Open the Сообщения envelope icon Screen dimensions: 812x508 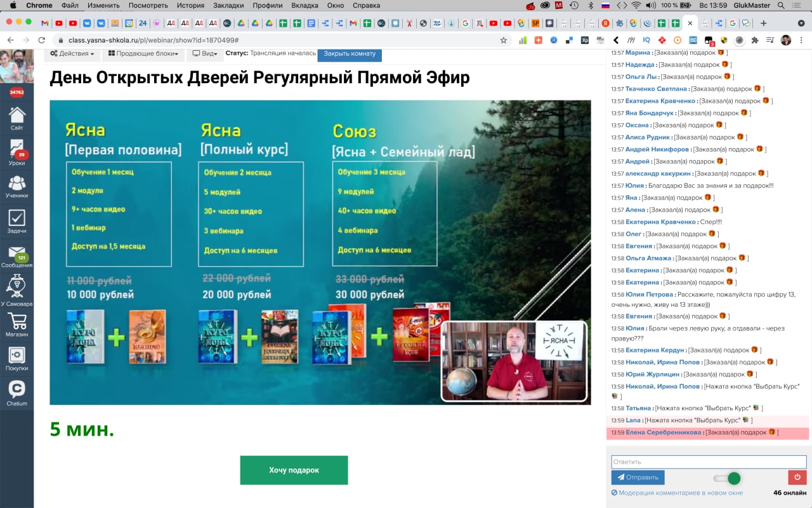coord(16,257)
